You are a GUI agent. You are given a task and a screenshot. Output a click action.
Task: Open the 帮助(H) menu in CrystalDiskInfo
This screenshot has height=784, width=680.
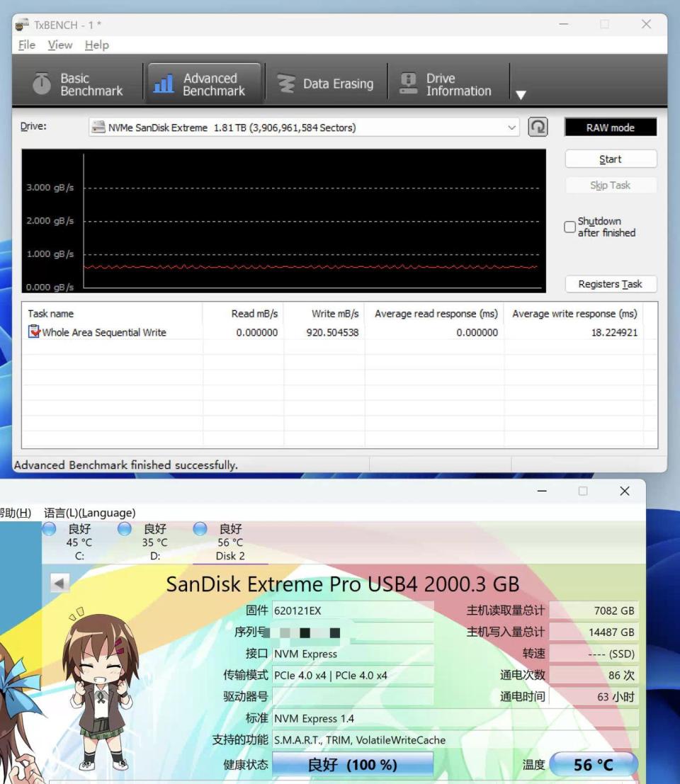[x=15, y=513]
